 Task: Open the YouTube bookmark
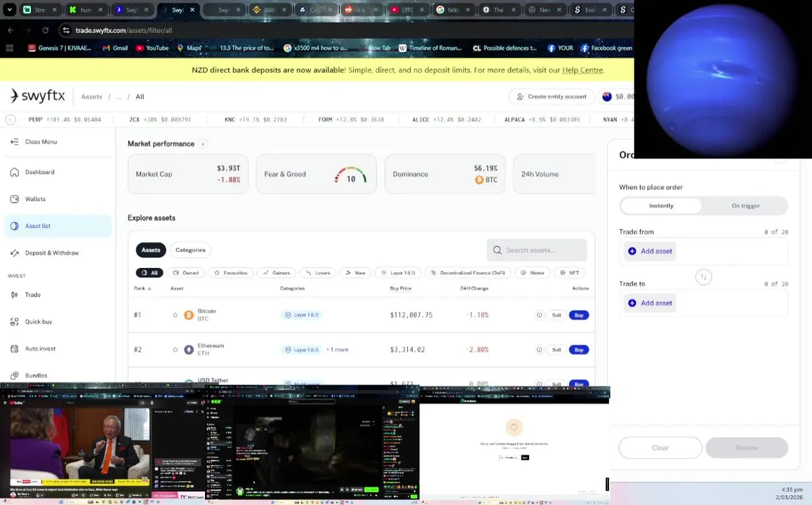click(152, 48)
